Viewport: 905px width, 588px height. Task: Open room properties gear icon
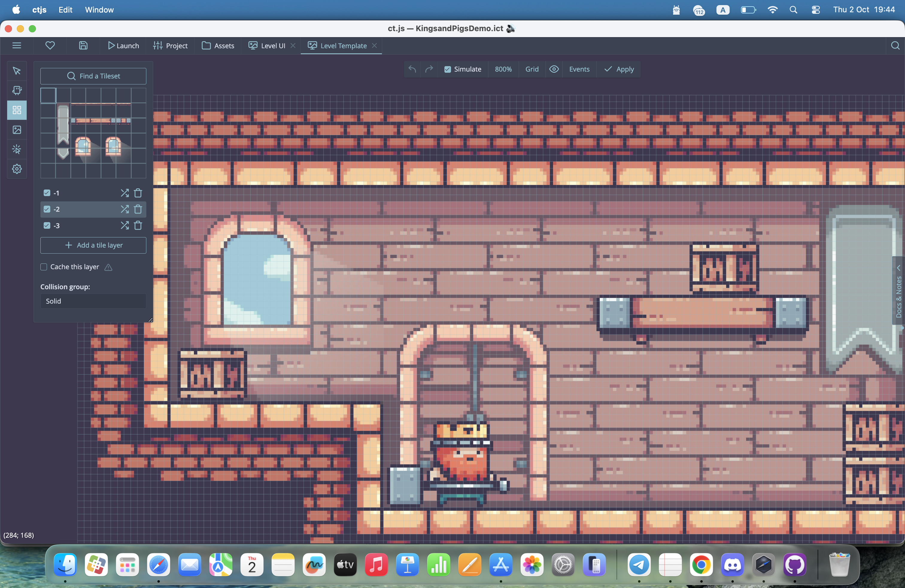(17, 169)
